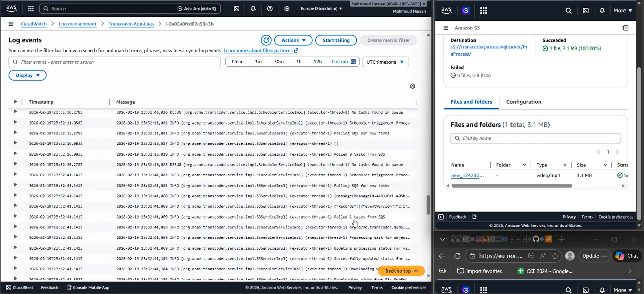Open the Type column filter arrow
Image resolution: width=644 pixels, height=294 pixels.
pyautogui.click(x=565, y=165)
